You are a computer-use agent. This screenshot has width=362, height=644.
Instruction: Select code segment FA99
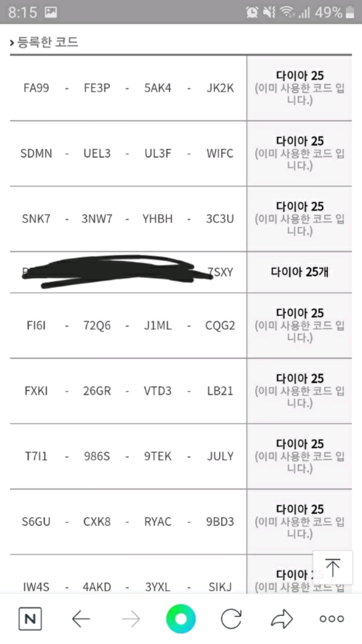(x=36, y=88)
